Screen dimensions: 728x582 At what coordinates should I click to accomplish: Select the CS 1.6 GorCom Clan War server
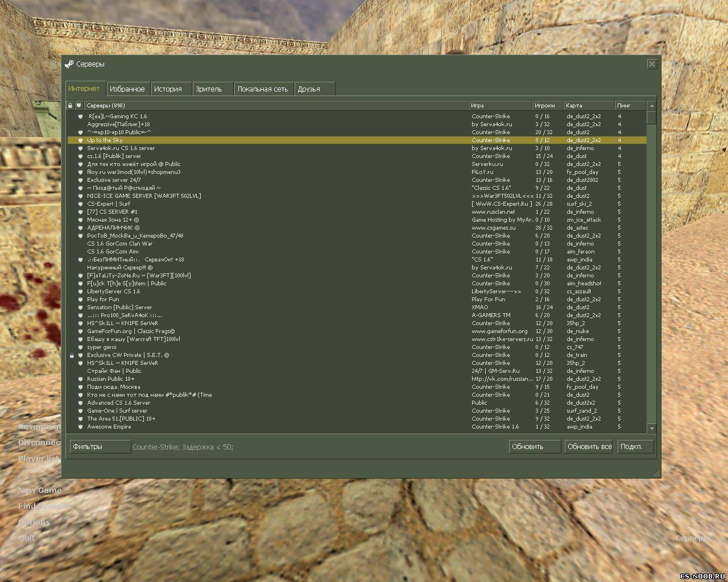(357, 244)
